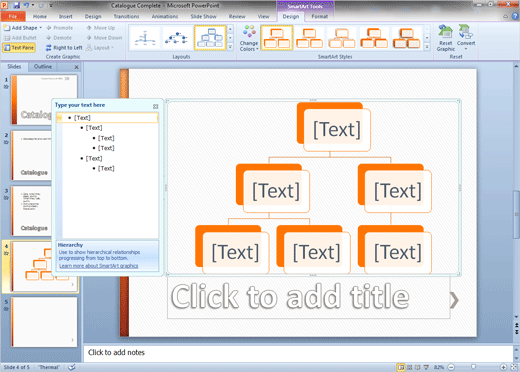Expand the Layouts gallery More arrow
Image resolution: width=520 pixels, height=372 pixels.
[x=230, y=47]
